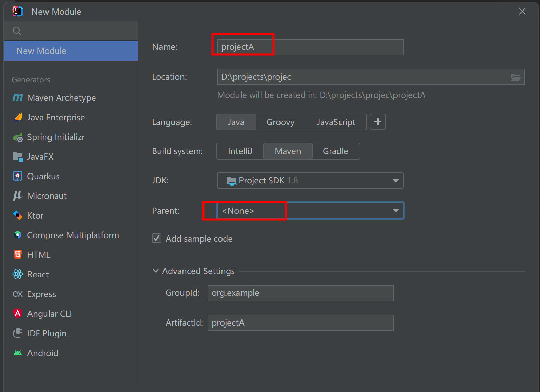
Task: Select IDE Plugin generator
Action: 71,333
